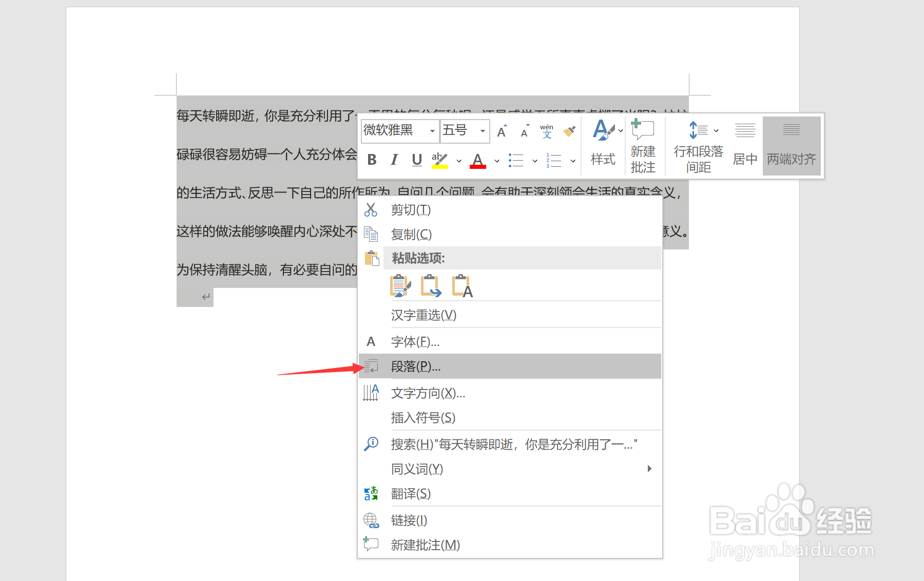Click the grow font size icon
This screenshot has height=581, width=924.
tap(502, 131)
